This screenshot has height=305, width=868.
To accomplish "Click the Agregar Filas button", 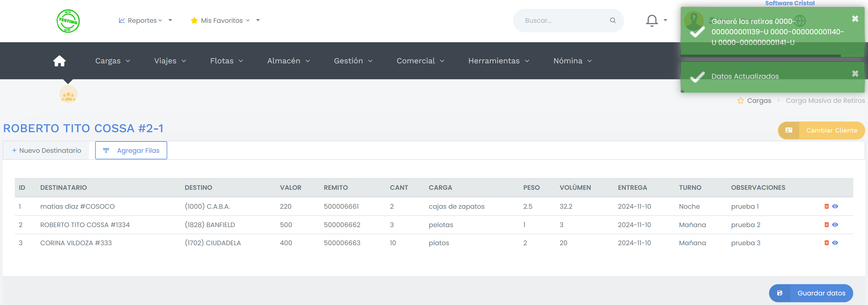I will point(131,150).
